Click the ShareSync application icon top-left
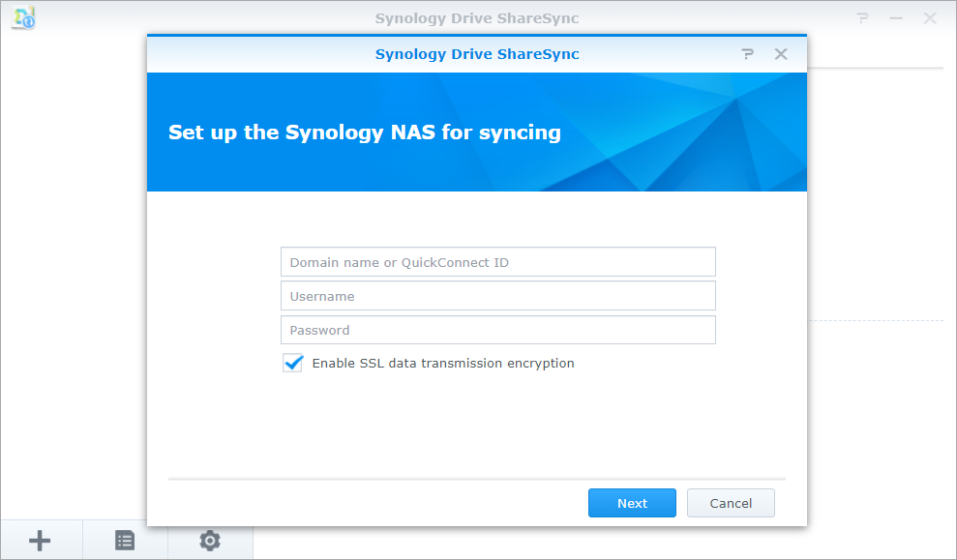Screen dimensions: 957x560 coord(22,17)
